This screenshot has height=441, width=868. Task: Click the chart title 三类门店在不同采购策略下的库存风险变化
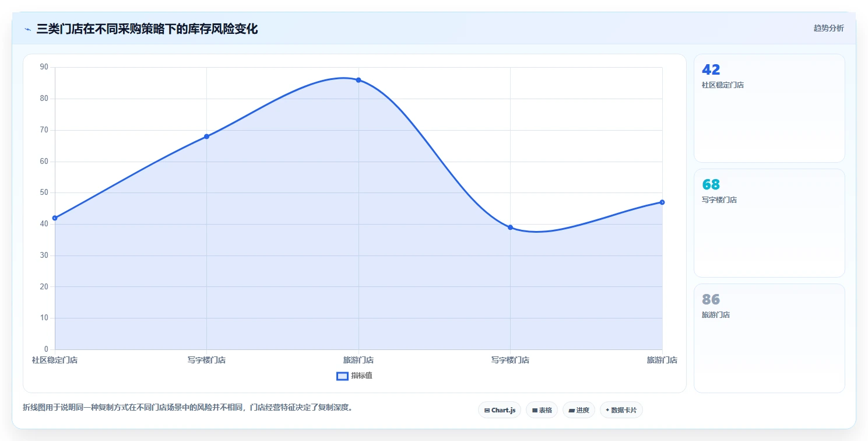click(147, 29)
